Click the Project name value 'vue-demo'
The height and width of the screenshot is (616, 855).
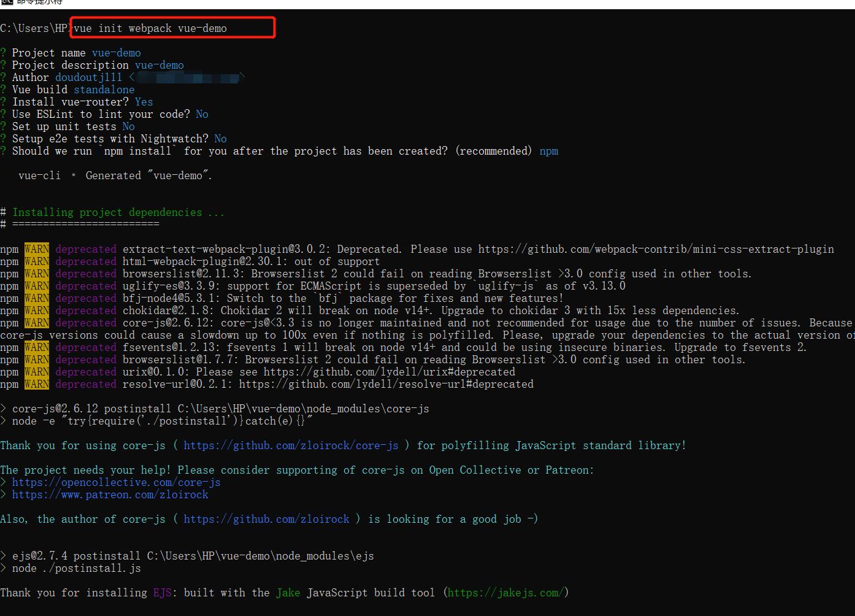click(117, 53)
